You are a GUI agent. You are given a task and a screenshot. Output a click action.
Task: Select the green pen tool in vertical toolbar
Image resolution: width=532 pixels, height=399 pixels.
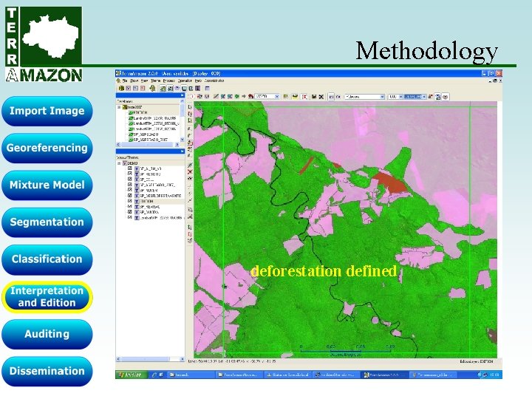tap(190, 165)
